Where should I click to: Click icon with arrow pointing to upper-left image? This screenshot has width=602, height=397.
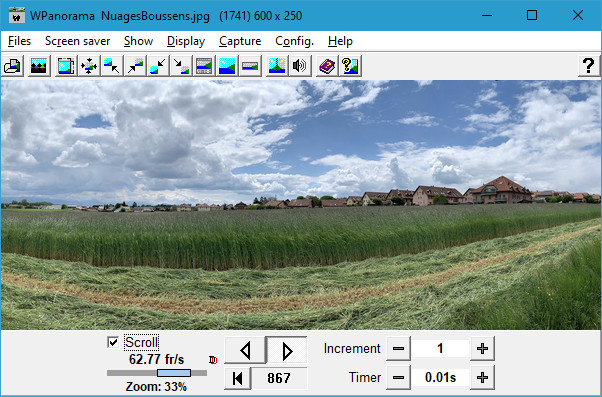pos(112,66)
